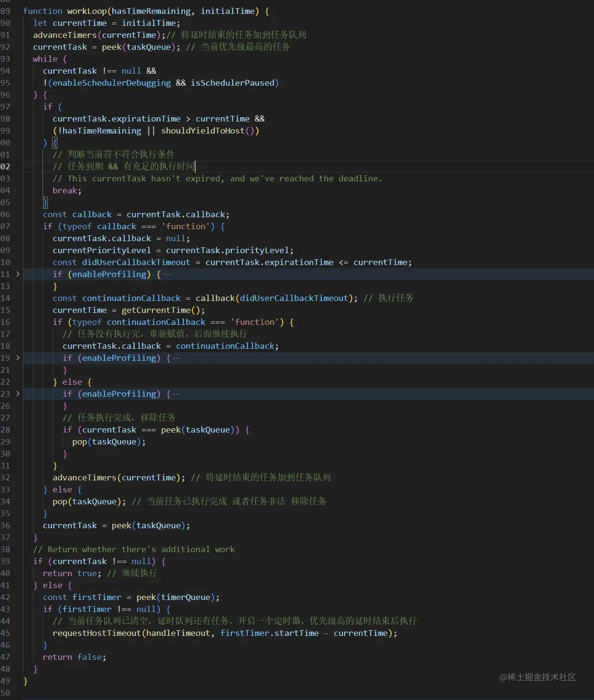
Task: Click 'getCurrentTime' function call
Action: [x=156, y=310]
